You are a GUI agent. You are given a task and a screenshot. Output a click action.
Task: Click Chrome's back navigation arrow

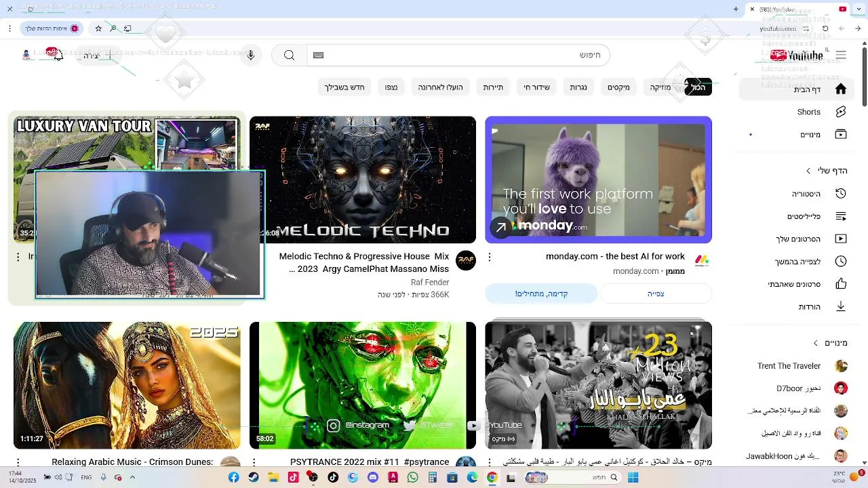click(858, 28)
